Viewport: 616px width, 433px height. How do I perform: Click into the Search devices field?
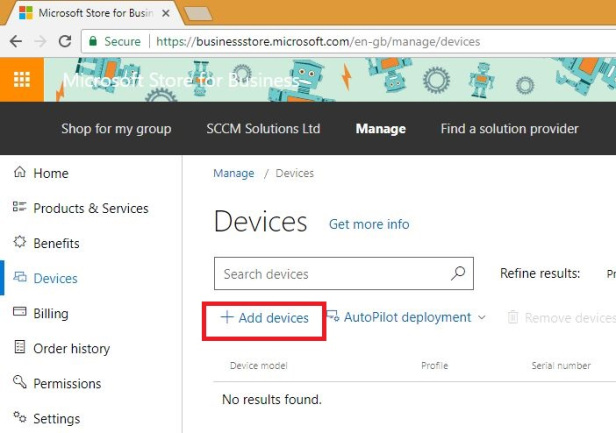pos(330,273)
